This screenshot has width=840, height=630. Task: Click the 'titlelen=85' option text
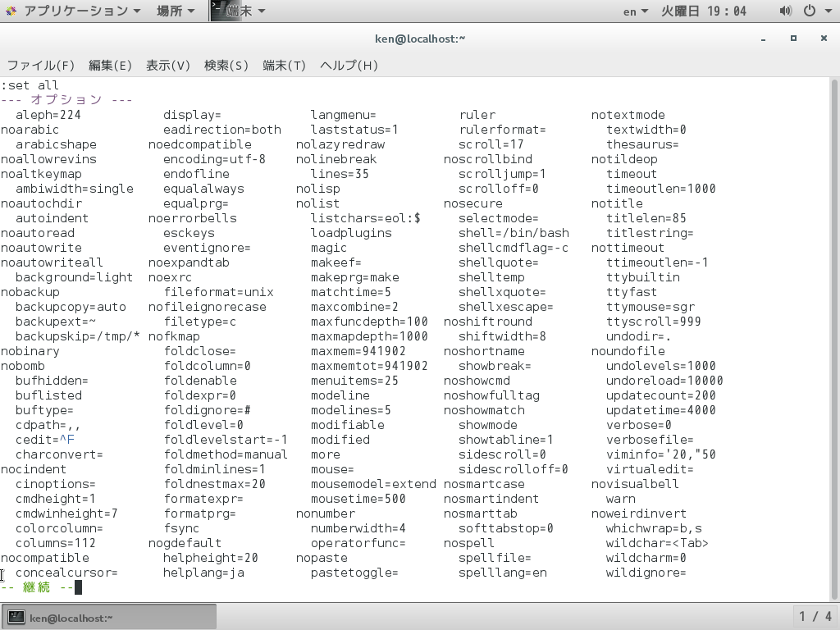click(x=646, y=218)
